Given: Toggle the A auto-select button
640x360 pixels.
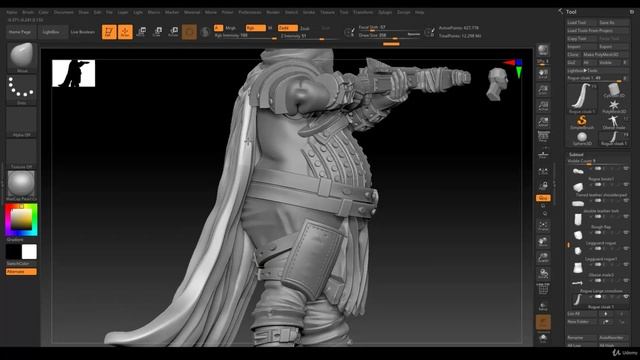Looking at the screenshot, I should coord(218,28).
